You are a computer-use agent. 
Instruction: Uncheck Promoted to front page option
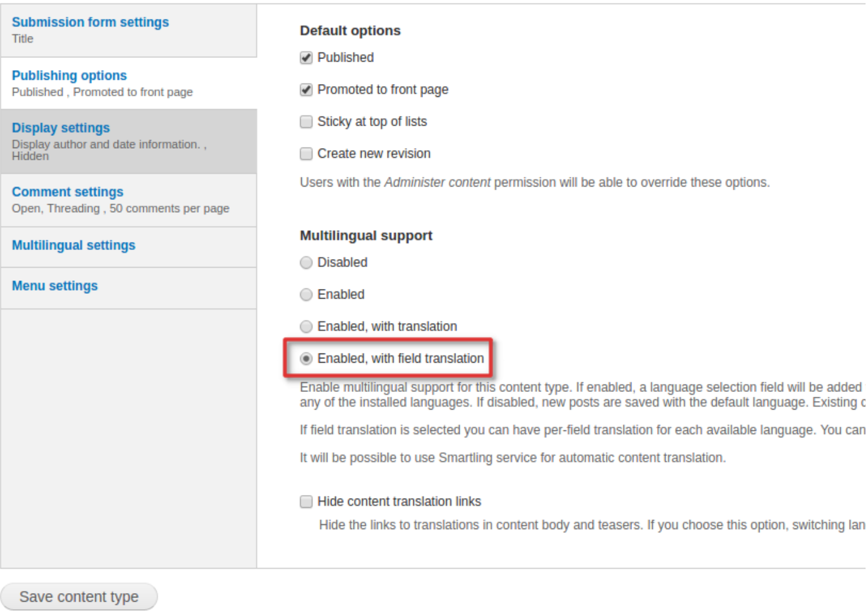(x=306, y=90)
